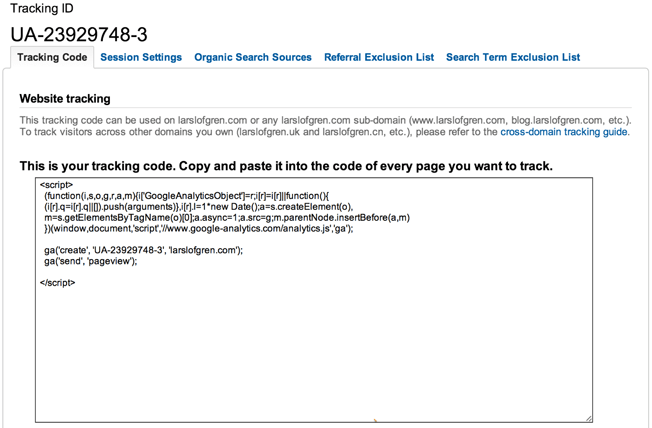Click 'This is your tracking code' heading
The image size is (652, 428).
(x=286, y=166)
